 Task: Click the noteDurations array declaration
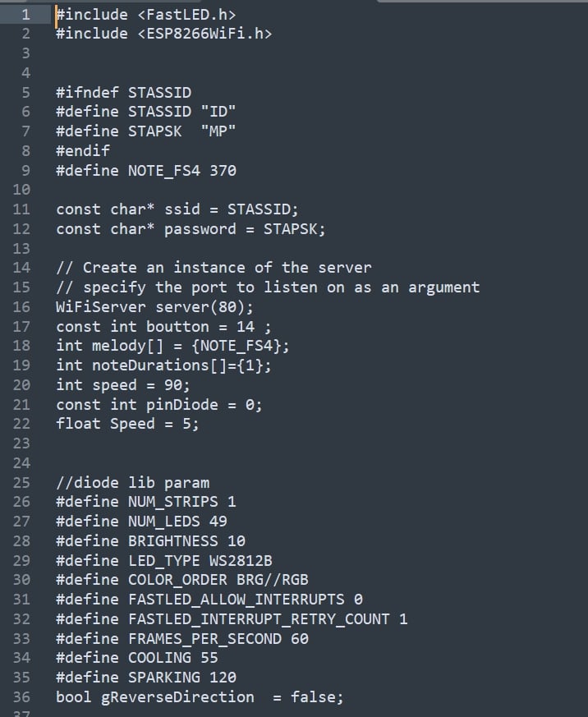(163, 365)
